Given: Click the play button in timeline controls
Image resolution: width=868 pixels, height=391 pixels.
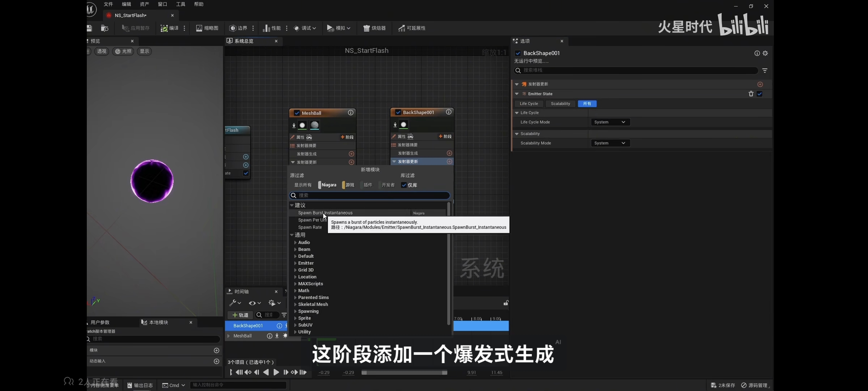Looking at the screenshot, I should [276, 372].
